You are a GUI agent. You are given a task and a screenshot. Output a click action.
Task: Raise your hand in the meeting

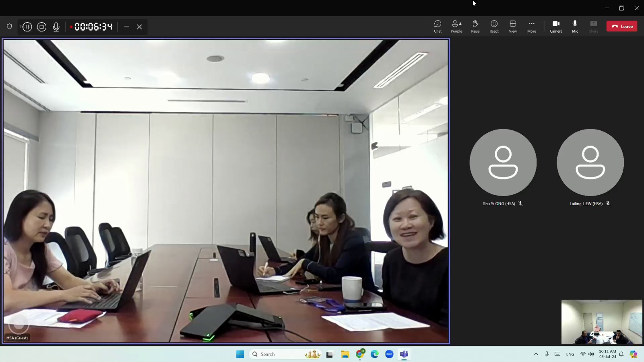click(475, 27)
